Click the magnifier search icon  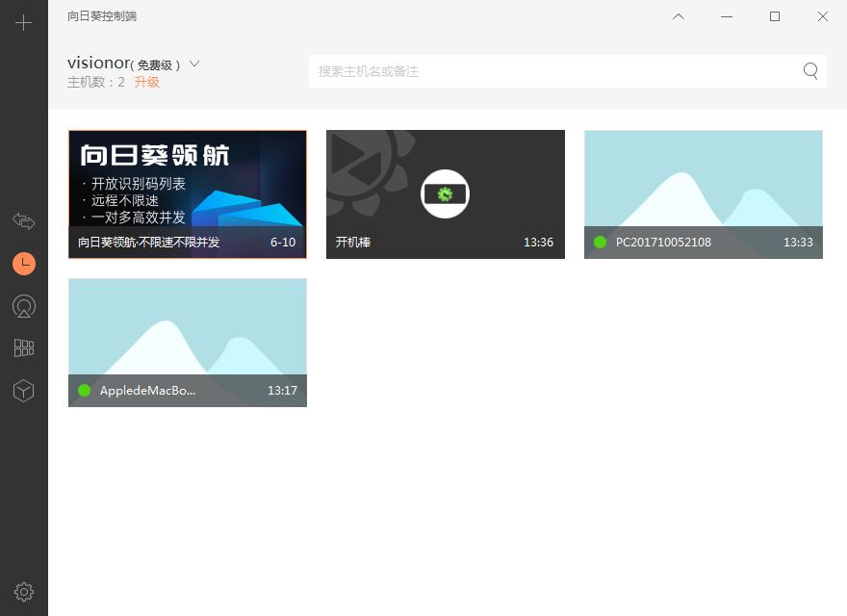[810, 70]
